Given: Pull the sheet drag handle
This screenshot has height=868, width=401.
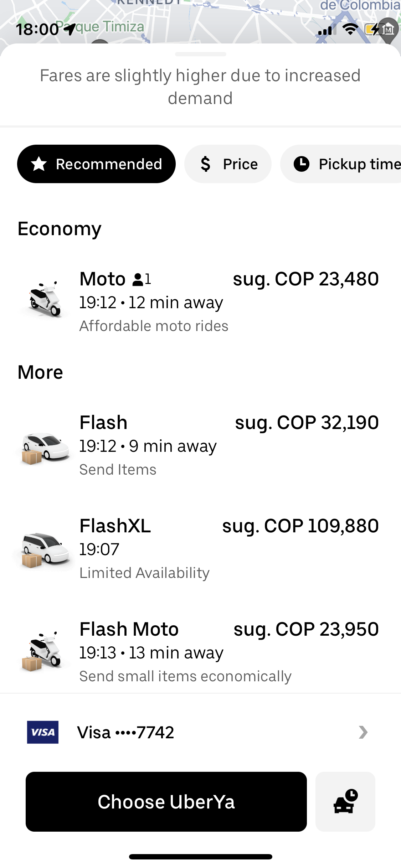Looking at the screenshot, I should [201, 54].
